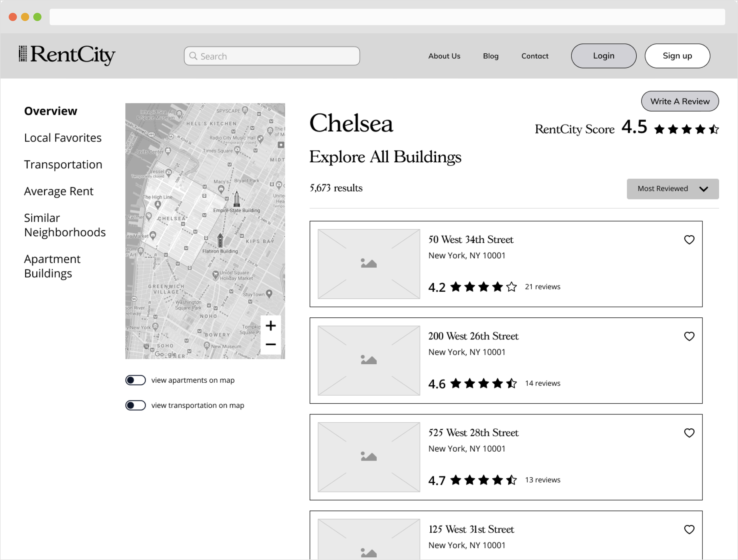Go to Local Favorites section

click(x=63, y=138)
